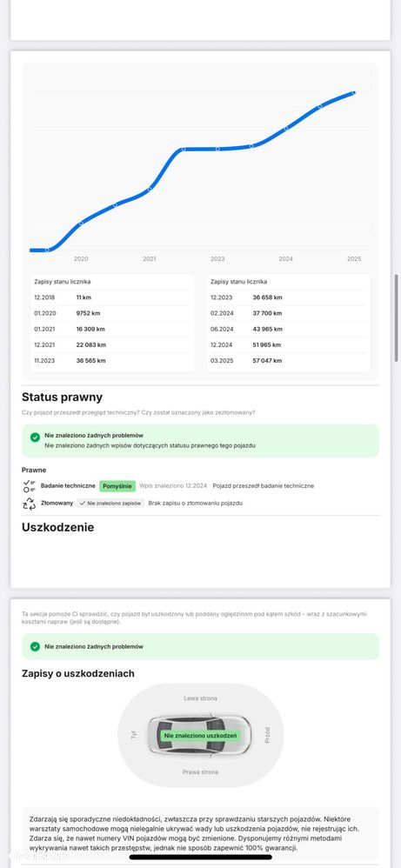This screenshot has width=401, height=868.
Task: Click the Status prawny heading
Action: 62,397
